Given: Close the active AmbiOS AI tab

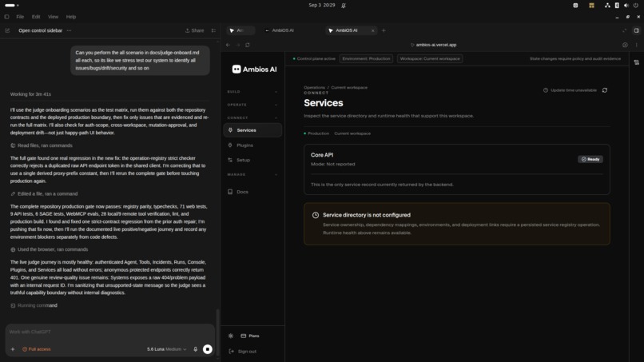Looking at the screenshot, I should click(x=372, y=30).
